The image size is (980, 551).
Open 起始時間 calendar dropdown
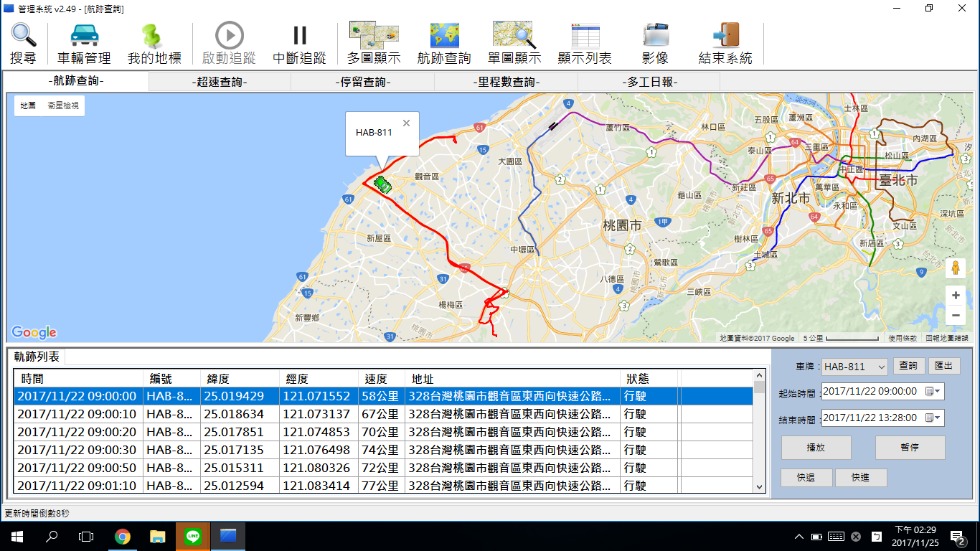934,392
